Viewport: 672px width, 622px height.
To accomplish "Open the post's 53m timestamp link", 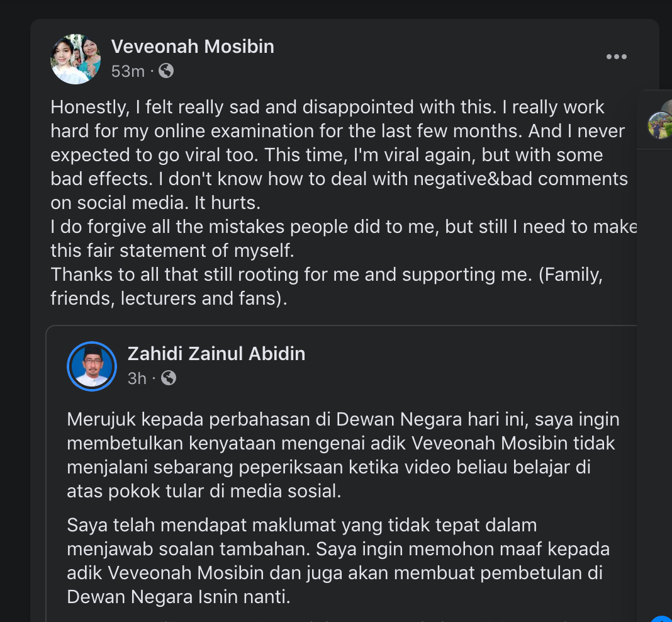I will pos(128,72).
